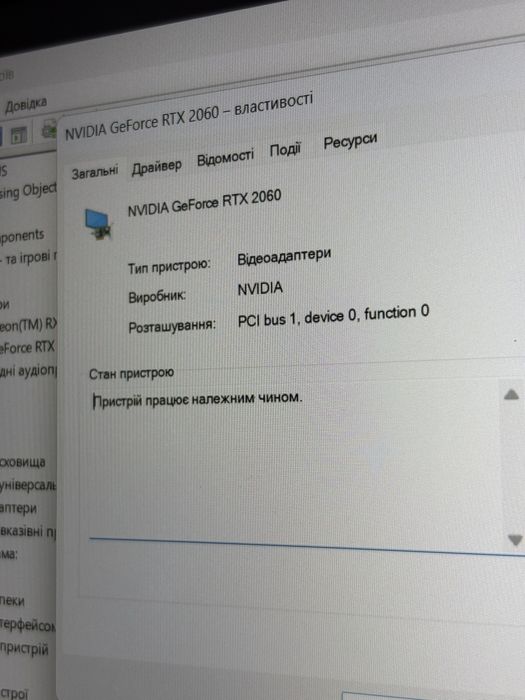The width and height of the screenshot is (525, 700).
Task: Select 'та ігрові' item in Device Manager tree
Action: pos(28,258)
